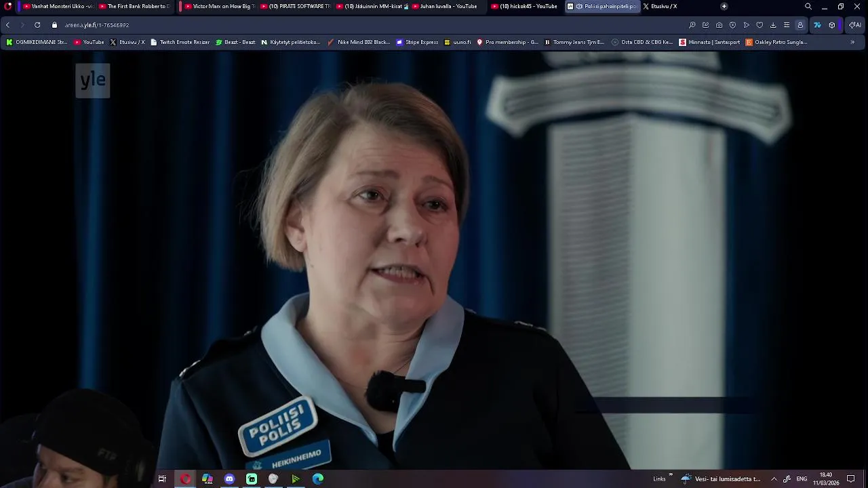
Task: Open the clock showing 18.40
Action: [x=826, y=479]
